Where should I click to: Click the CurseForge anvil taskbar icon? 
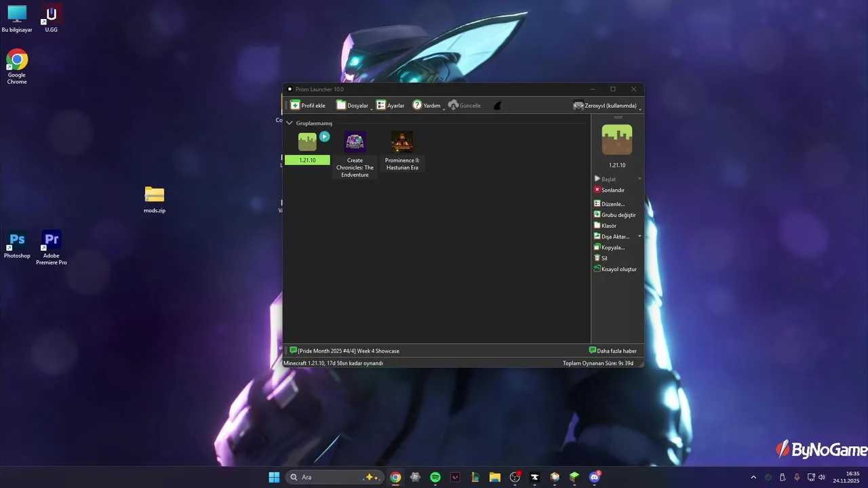pyautogui.click(x=535, y=477)
